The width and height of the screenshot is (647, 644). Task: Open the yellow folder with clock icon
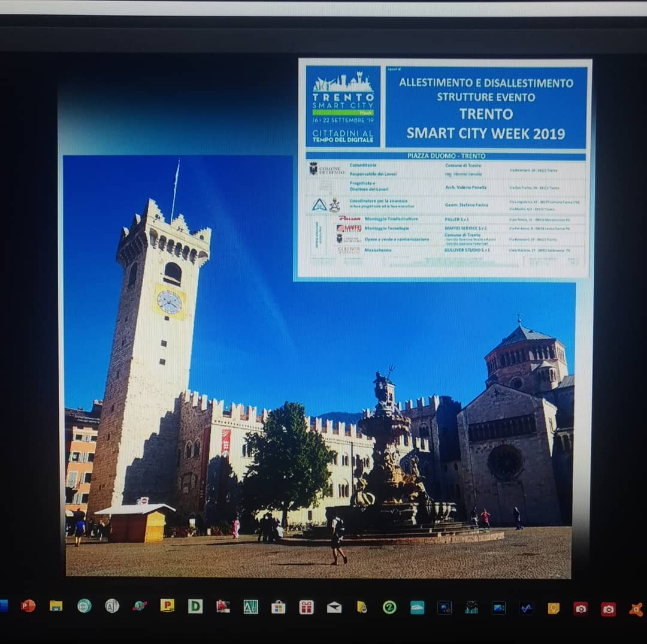[362, 607]
